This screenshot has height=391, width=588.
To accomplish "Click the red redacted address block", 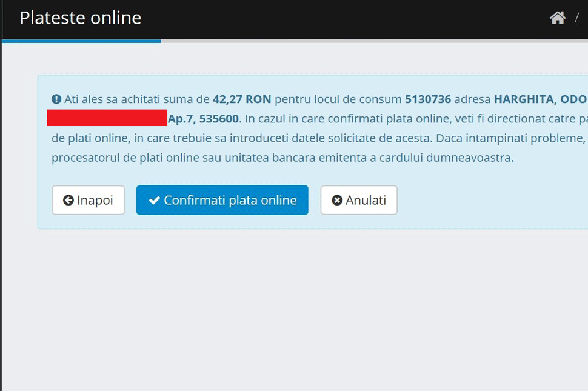I will (x=107, y=118).
